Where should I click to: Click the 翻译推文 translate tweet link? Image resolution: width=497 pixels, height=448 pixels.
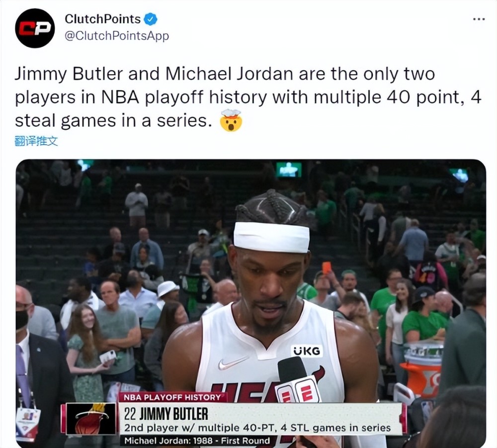(36, 141)
